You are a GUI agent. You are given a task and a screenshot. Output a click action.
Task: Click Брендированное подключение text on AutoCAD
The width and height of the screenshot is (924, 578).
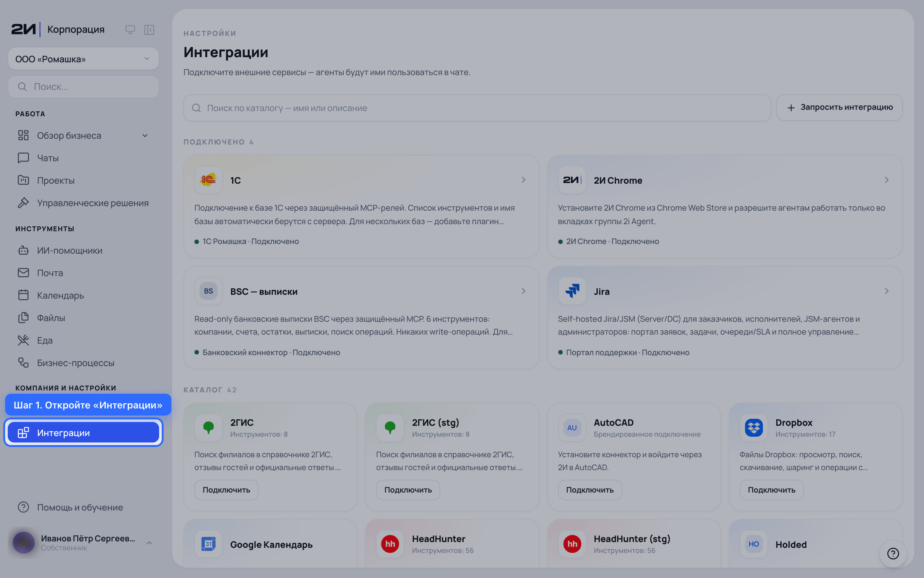(x=647, y=434)
